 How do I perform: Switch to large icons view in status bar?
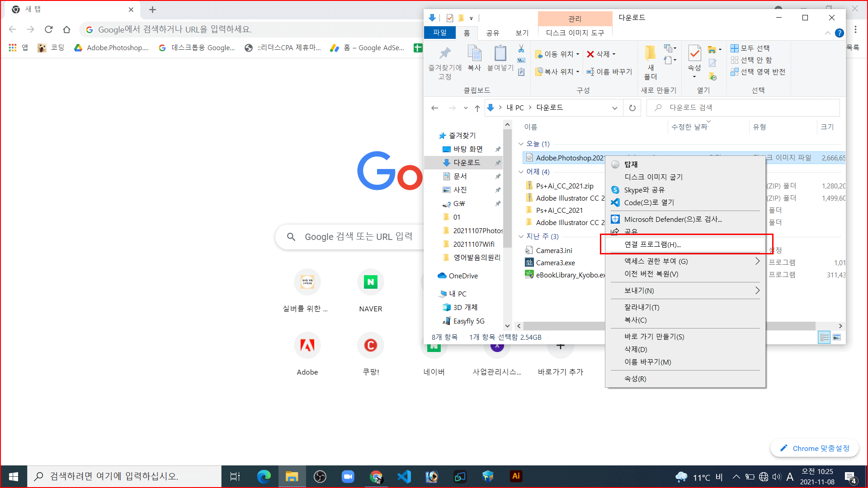pos(837,337)
